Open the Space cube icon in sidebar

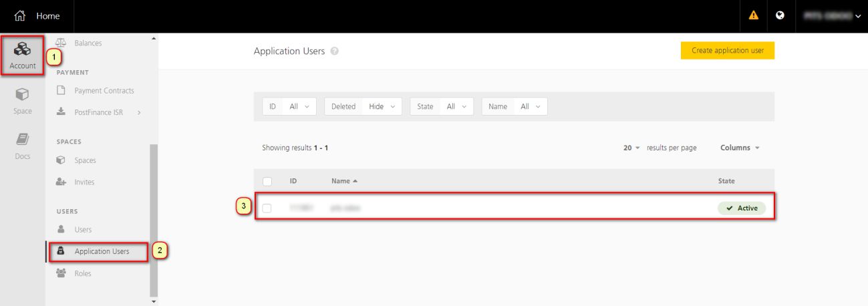point(22,95)
